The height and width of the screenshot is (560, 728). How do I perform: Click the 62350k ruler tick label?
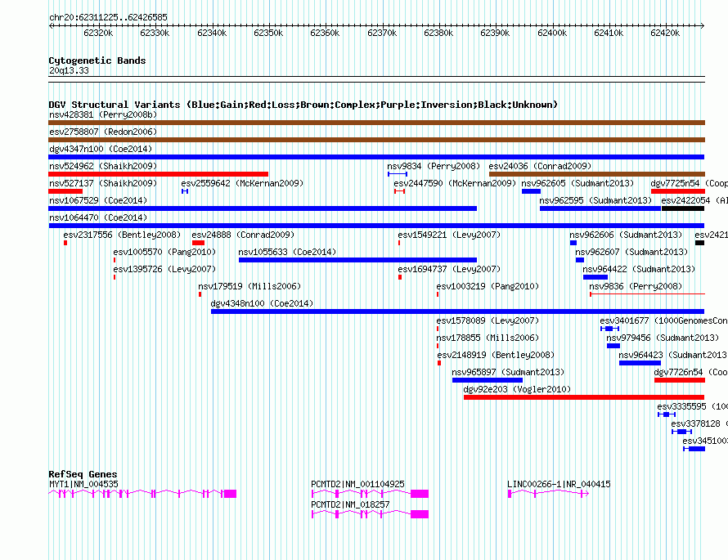click(x=268, y=33)
